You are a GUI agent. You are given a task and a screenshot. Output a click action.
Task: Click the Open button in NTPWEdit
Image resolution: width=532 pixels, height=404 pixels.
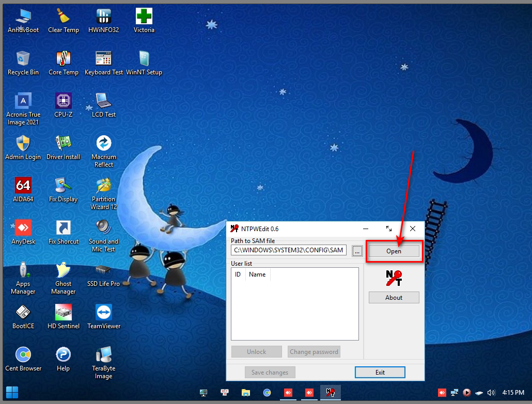coord(394,251)
